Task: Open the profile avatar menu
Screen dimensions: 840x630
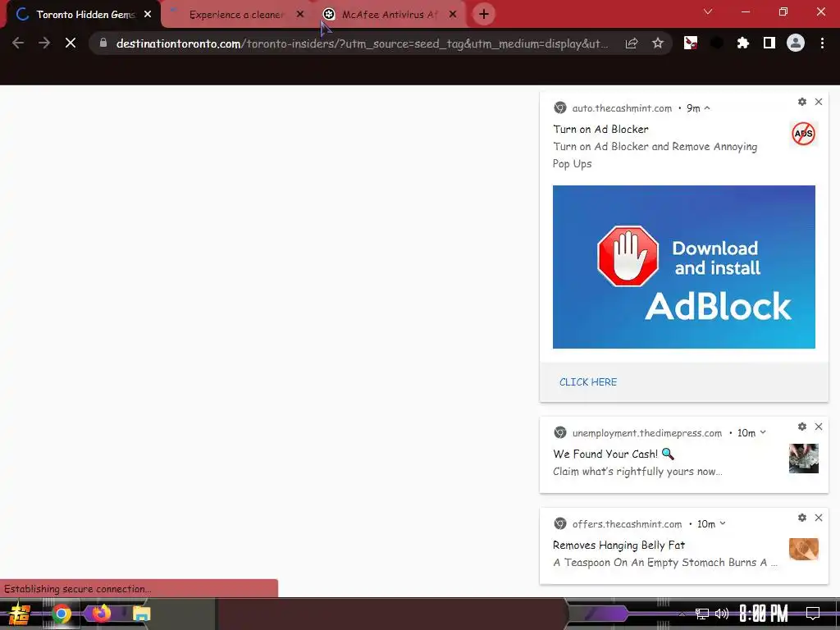Action: point(796,43)
